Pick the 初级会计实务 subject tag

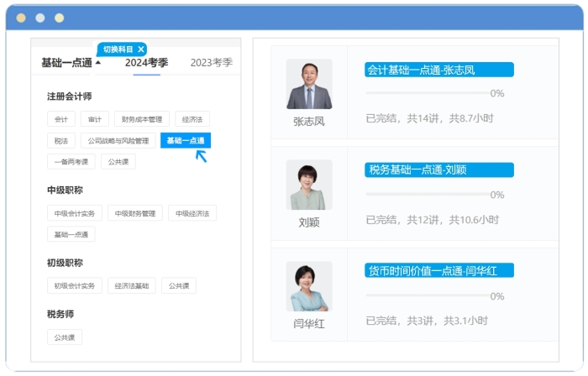click(x=75, y=285)
